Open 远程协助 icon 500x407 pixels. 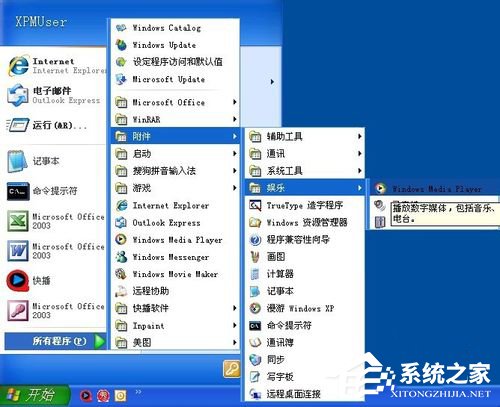(121, 291)
